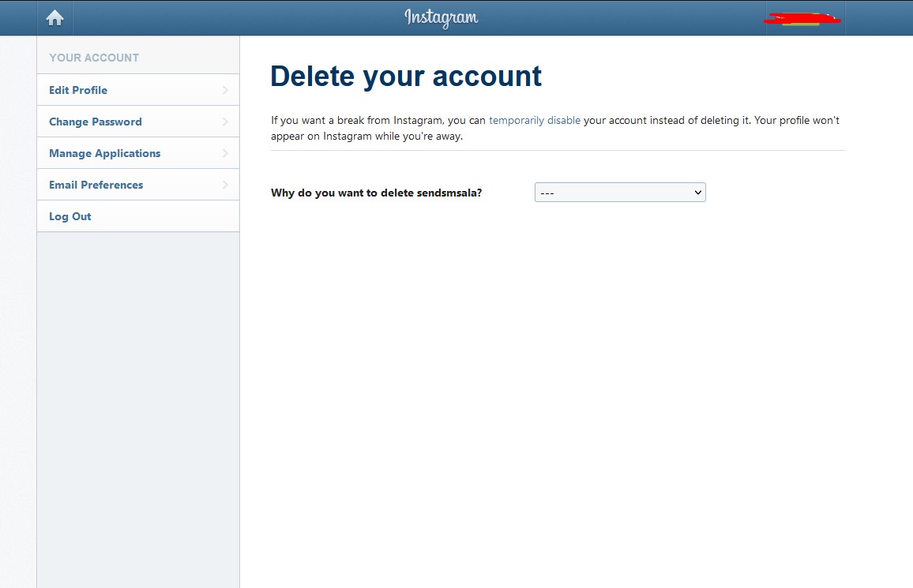Click the down arrow on the reason selector
This screenshot has height=588, width=913.
[x=697, y=193]
